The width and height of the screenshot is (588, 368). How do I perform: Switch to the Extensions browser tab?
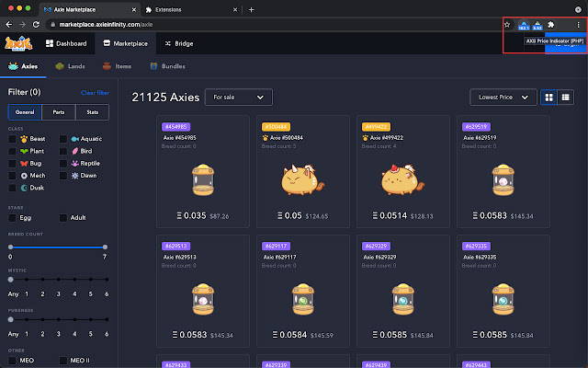(x=192, y=10)
